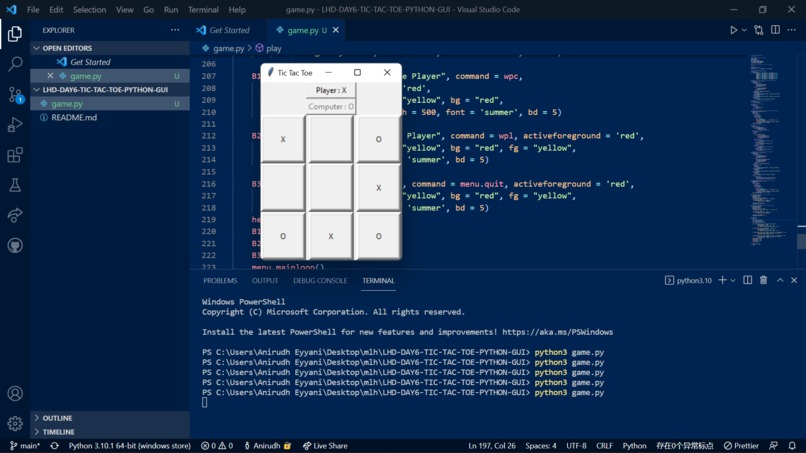
Task: Open the Run menu
Action: point(171,10)
